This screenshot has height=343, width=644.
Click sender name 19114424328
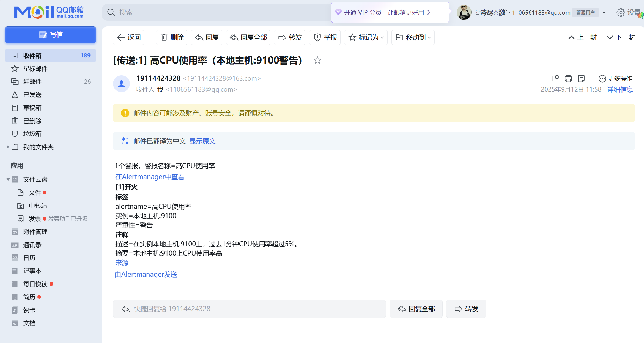(x=158, y=78)
